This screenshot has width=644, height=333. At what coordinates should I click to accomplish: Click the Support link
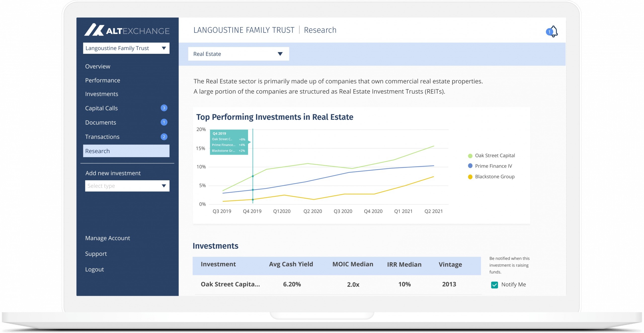tap(96, 254)
